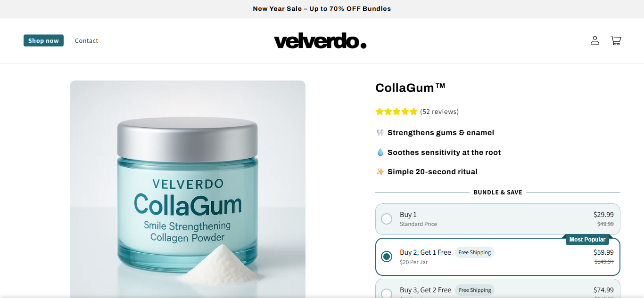Viewport: 644px width, 298px height.
Task: Click the CollaGum™ product title
Action: click(411, 88)
